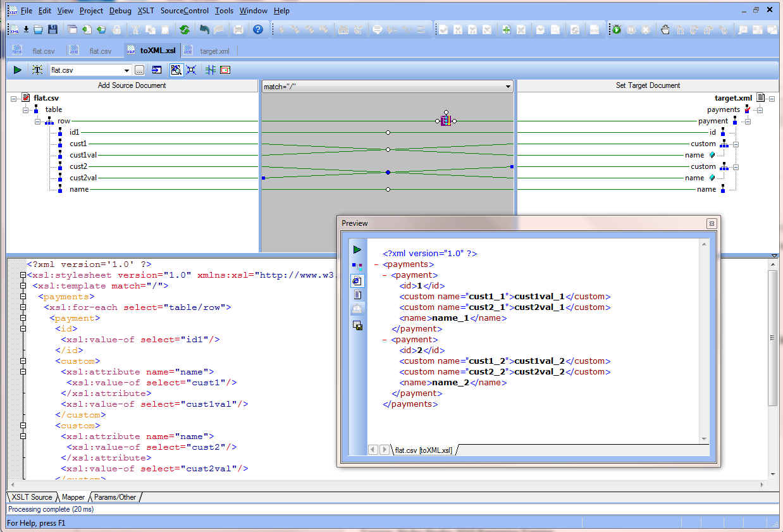Click the for-each mapping node on row line
Screen dimensions: 783x532
446,121
